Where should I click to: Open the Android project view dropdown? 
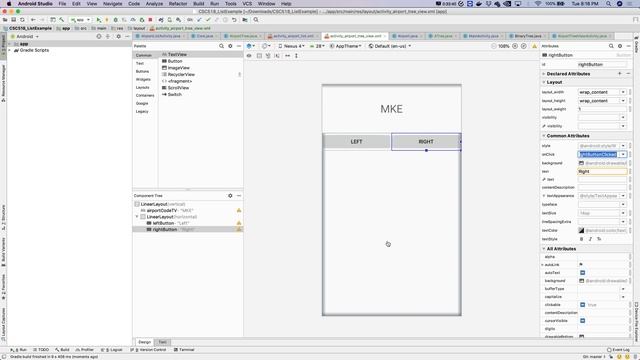click(x=24, y=36)
